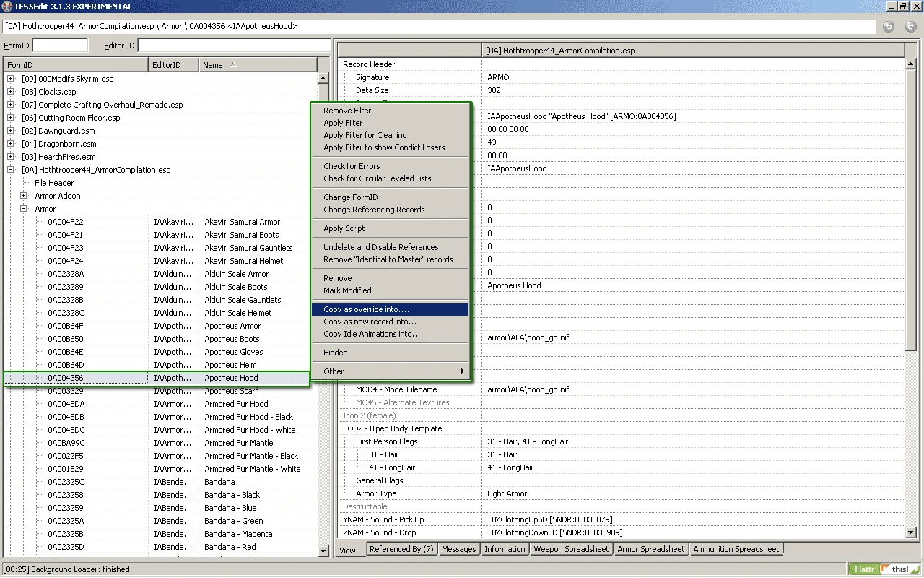Select Copy as new record into...
924x578 pixels.
coord(391,322)
